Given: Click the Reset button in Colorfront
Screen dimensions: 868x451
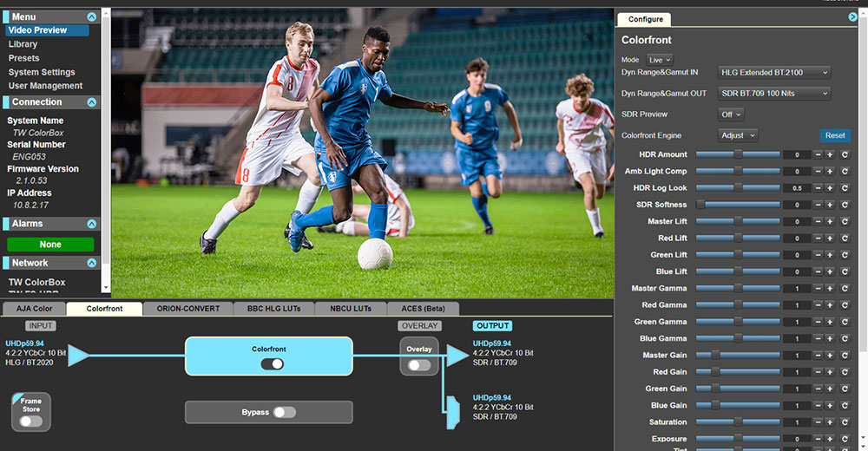Looking at the screenshot, I should [x=835, y=135].
